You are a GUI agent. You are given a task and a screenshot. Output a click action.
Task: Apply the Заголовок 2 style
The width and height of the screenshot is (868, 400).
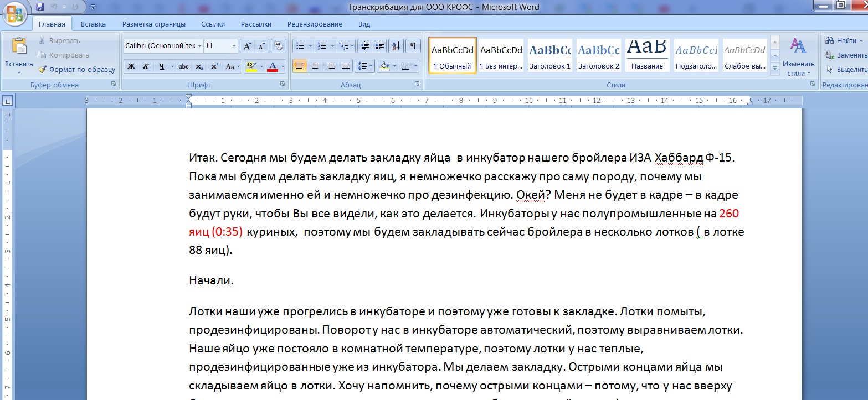[x=599, y=55]
